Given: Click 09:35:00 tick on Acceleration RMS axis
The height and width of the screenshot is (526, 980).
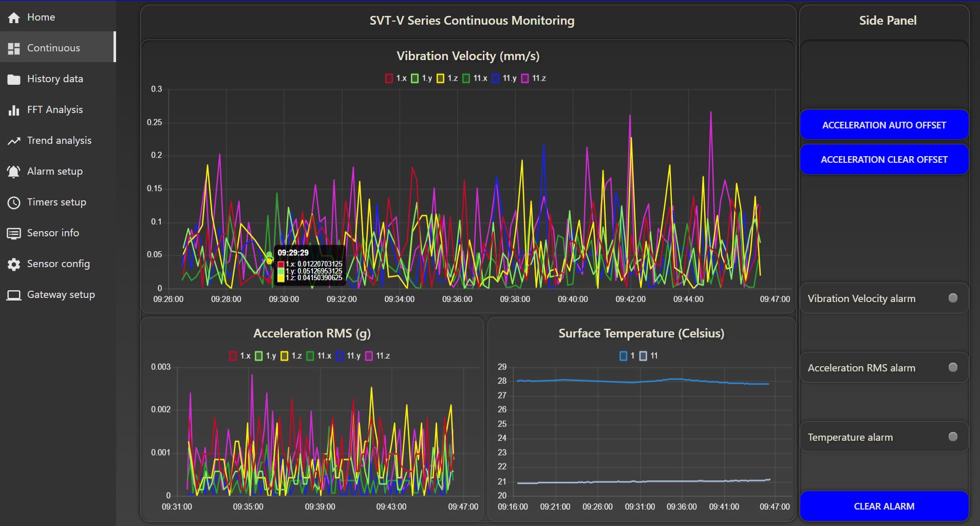Looking at the screenshot, I should pos(248,507).
